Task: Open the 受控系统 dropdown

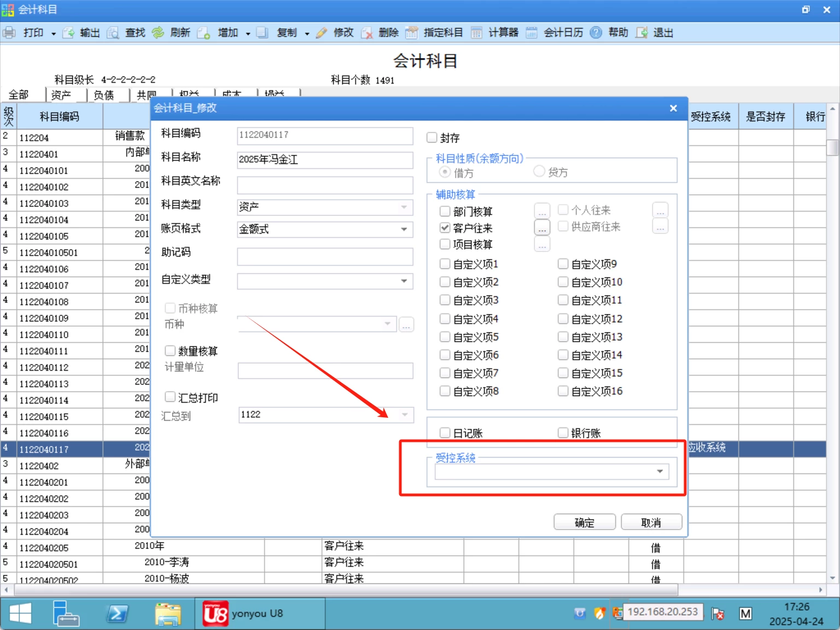Action: (660, 471)
